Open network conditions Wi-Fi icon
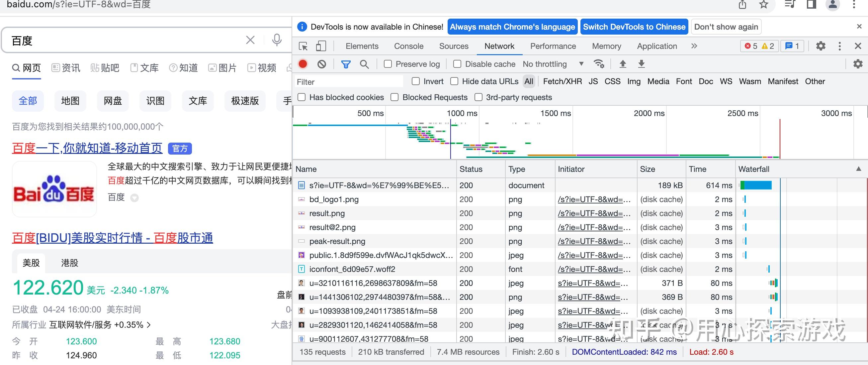 599,64
